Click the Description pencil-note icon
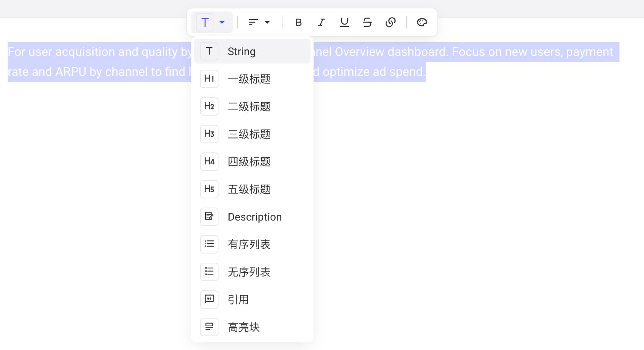This screenshot has height=350, width=644. click(x=209, y=217)
